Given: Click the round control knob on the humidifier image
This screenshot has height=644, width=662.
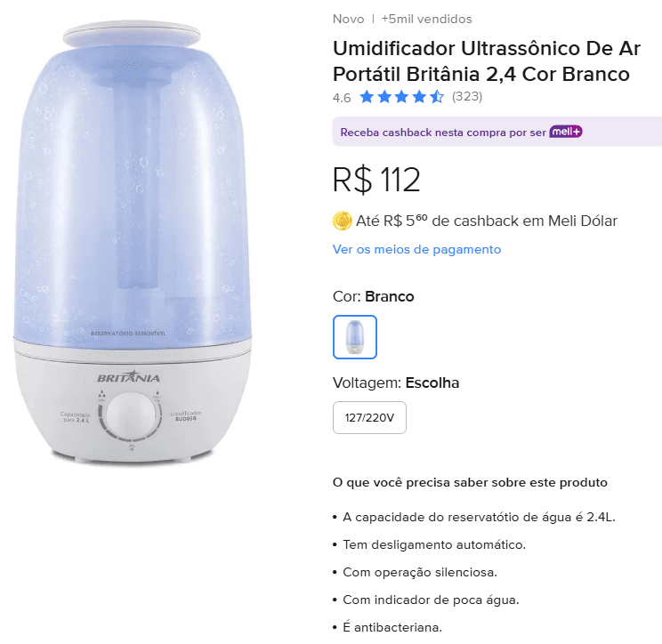Looking at the screenshot, I should click(131, 416).
